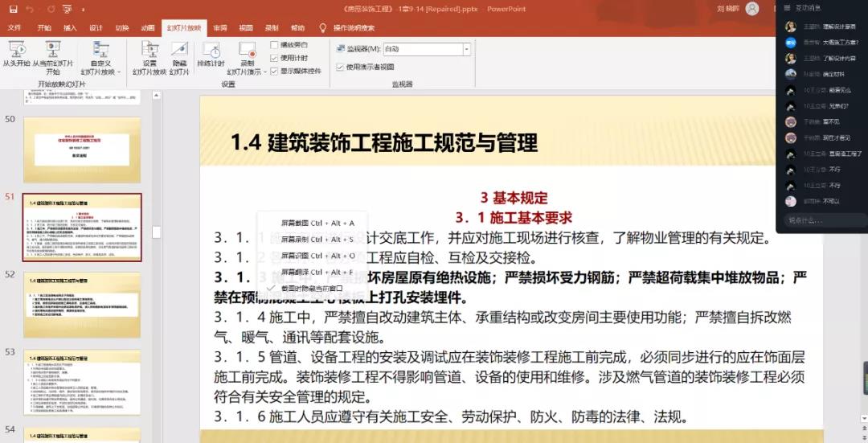Uncheck the 使用计时 checkbox
868x443 pixels.
(275, 58)
